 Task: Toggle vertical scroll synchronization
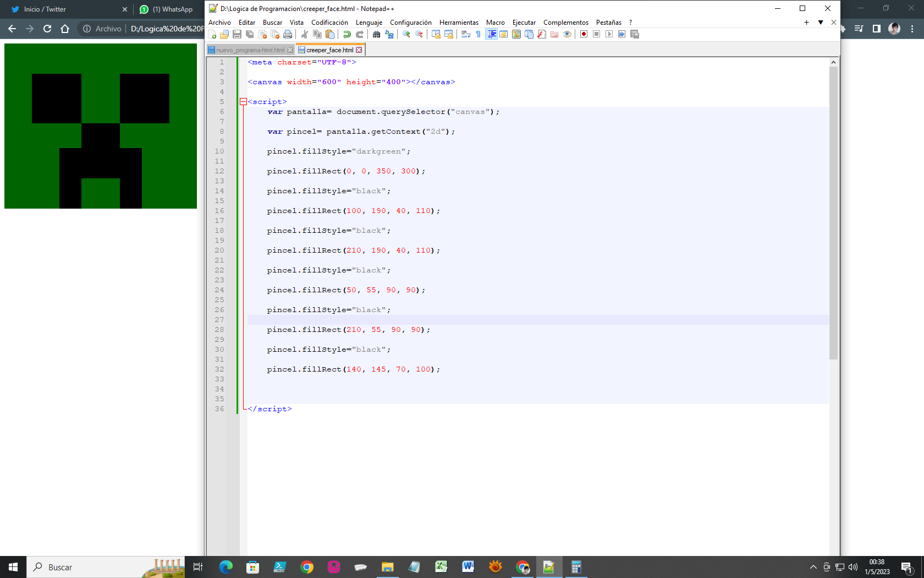click(x=436, y=34)
